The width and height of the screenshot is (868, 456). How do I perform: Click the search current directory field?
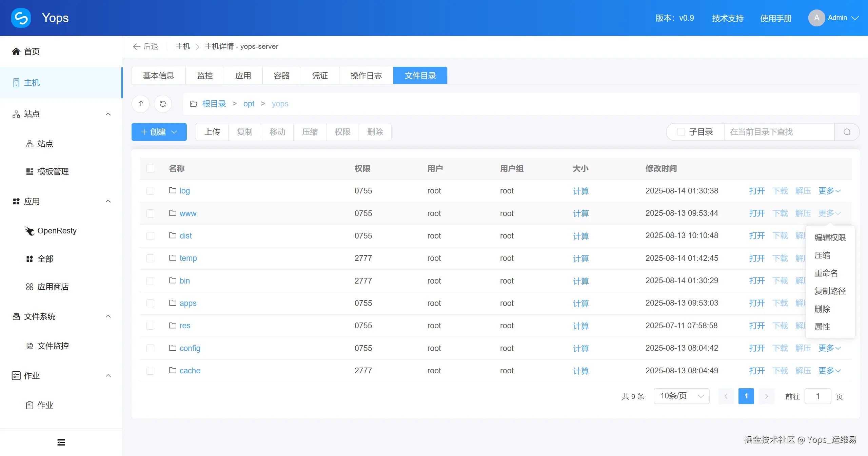coord(778,132)
